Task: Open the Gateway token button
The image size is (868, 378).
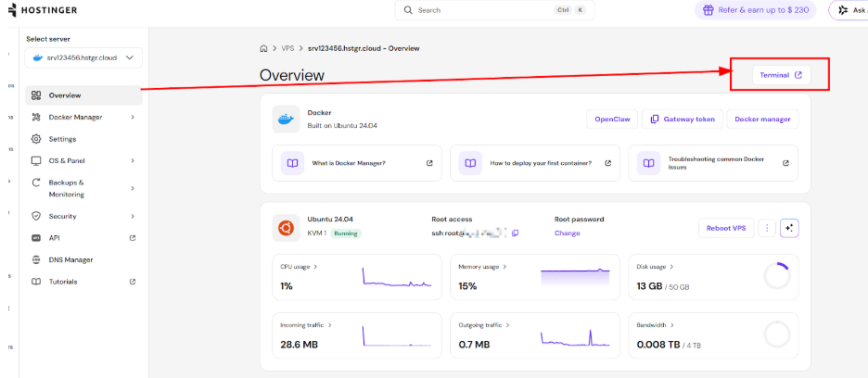Action: (683, 119)
